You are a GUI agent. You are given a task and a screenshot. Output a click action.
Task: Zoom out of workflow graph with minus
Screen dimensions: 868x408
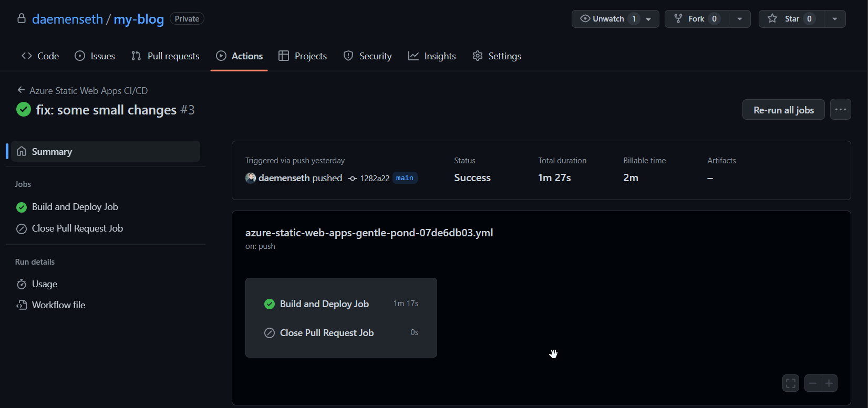812,383
